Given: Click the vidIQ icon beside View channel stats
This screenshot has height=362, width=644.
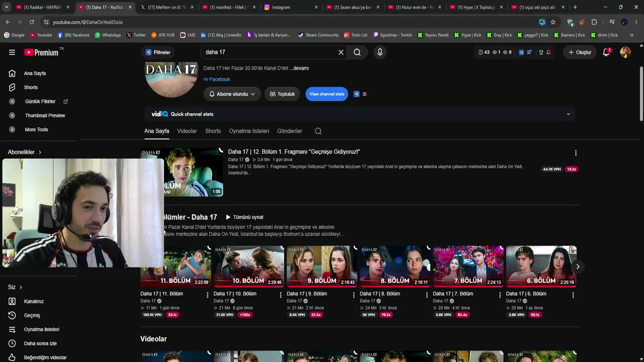Looking at the screenshot, I should pos(357,94).
